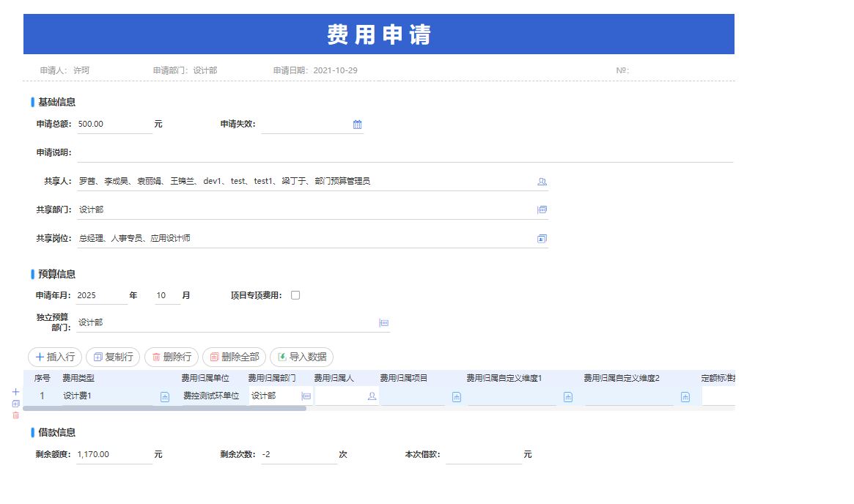Click the 申请人 name 许珂
The height and width of the screenshot is (504, 854).
pos(81,71)
